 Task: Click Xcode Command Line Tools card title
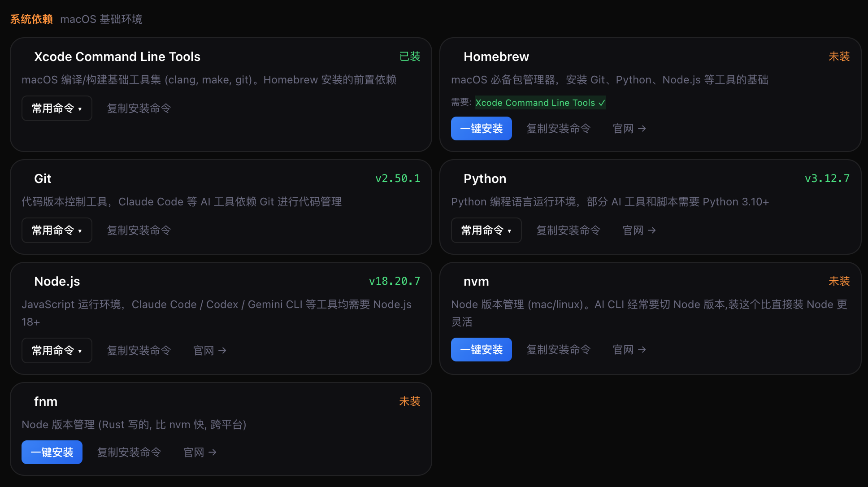(117, 57)
